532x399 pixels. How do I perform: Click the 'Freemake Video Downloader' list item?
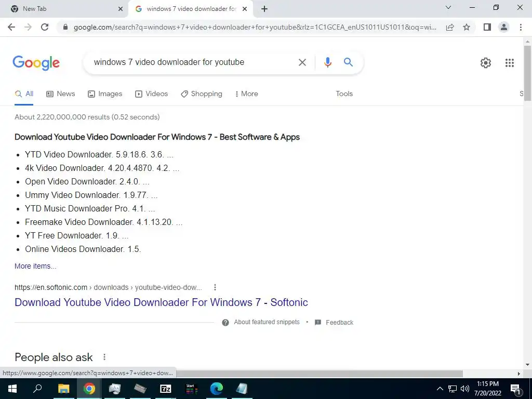(104, 222)
